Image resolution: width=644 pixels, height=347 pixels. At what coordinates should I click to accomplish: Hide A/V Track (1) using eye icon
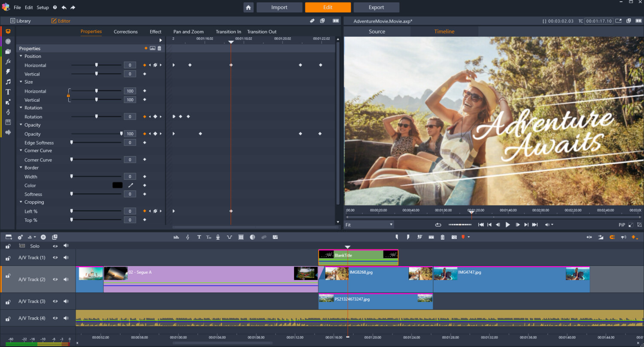coord(55,258)
